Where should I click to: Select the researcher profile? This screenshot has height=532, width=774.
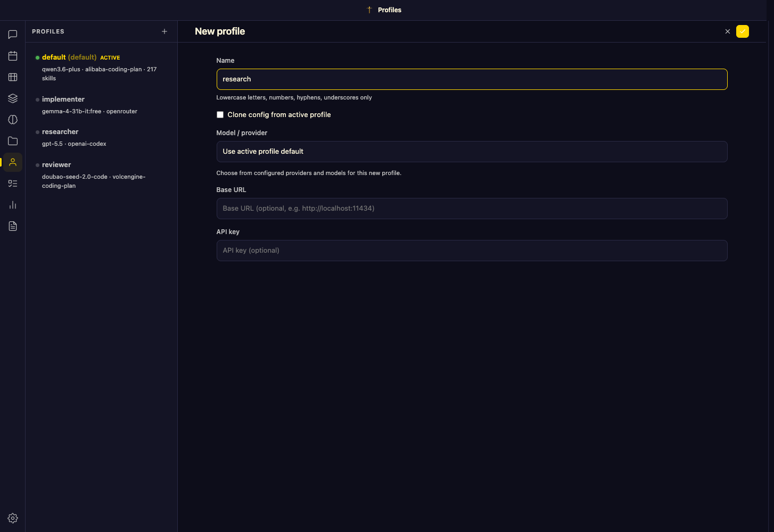[x=101, y=137]
